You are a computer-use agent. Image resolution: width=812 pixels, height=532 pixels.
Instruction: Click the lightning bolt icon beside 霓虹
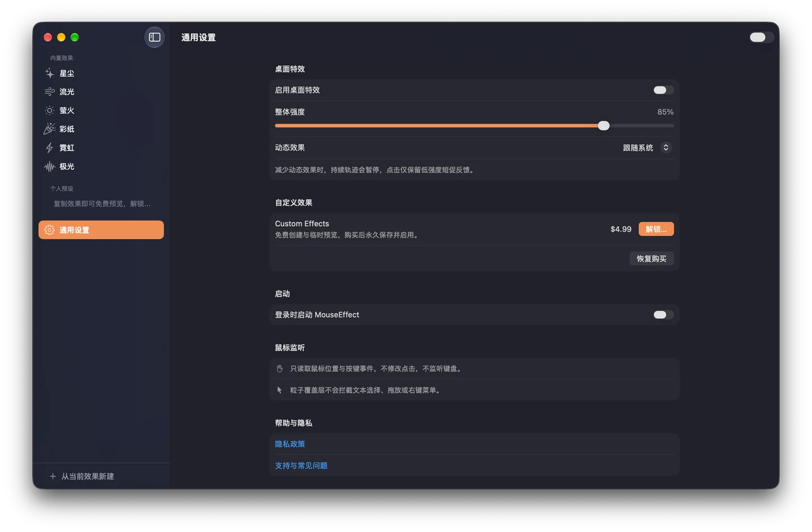pyautogui.click(x=50, y=148)
